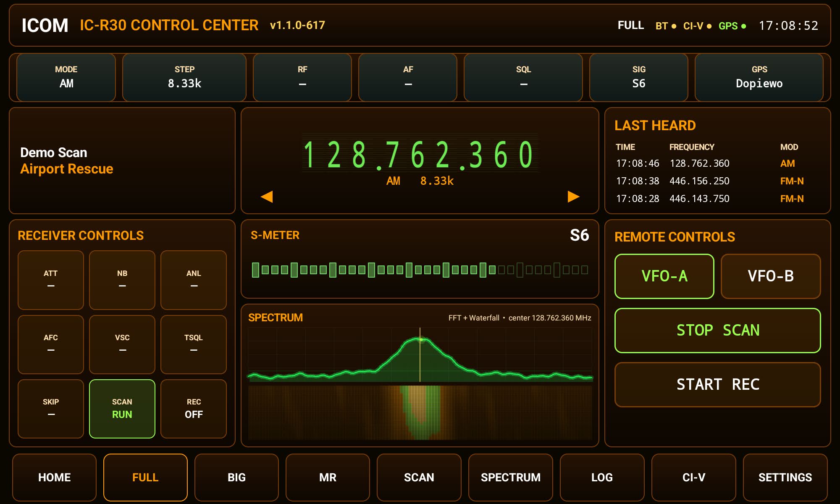Toggle the REC OFF control

coord(194,409)
